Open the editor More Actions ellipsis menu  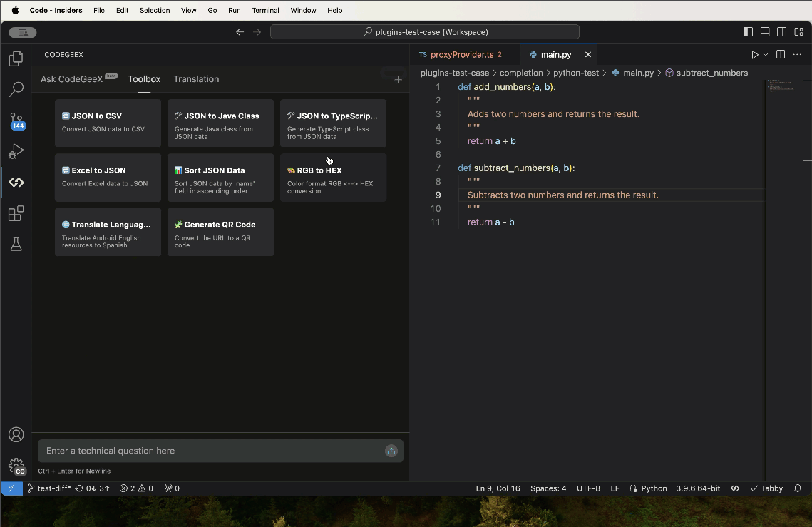click(798, 55)
